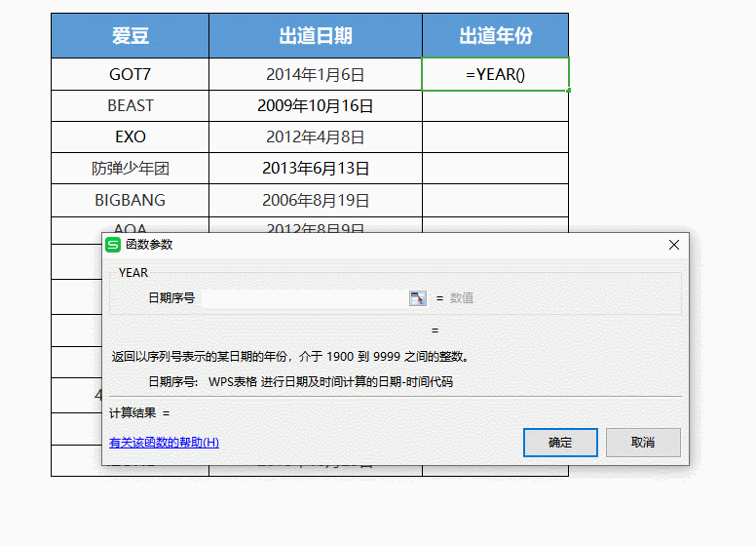This screenshot has width=756, height=545.
Task: Select the date cell 2014年1月6日
Action: pyautogui.click(x=315, y=74)
